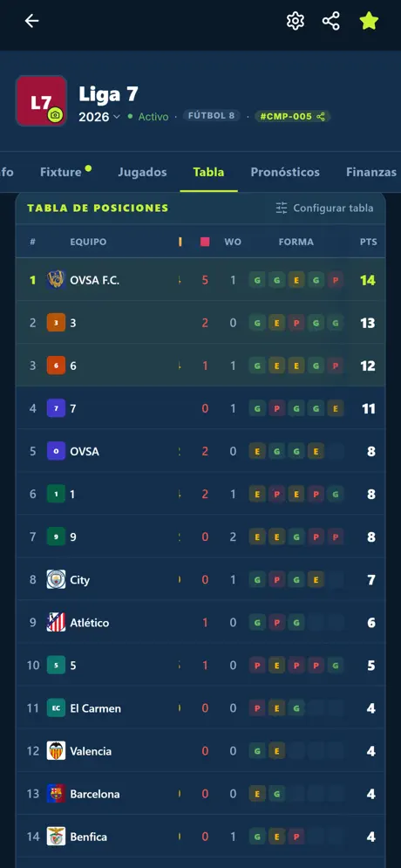Open the Jugados tab

(x=142, y=172)
